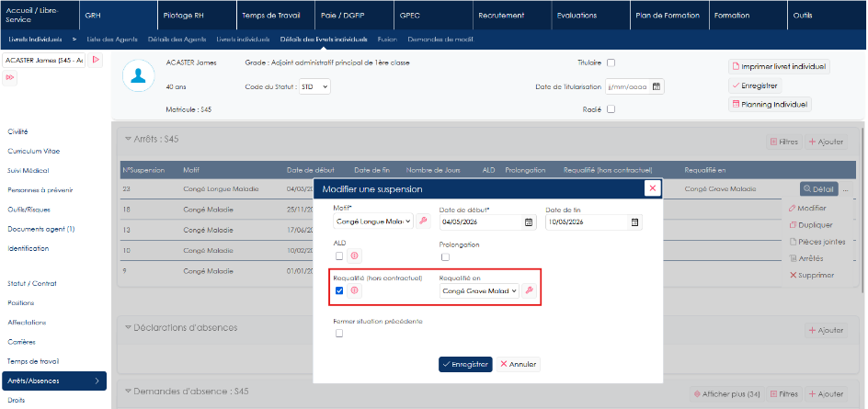Viewport: 868px width, 409px height.
Task: Open the GPEC menu
Action: pyautogui.click(x=433, y=16)
